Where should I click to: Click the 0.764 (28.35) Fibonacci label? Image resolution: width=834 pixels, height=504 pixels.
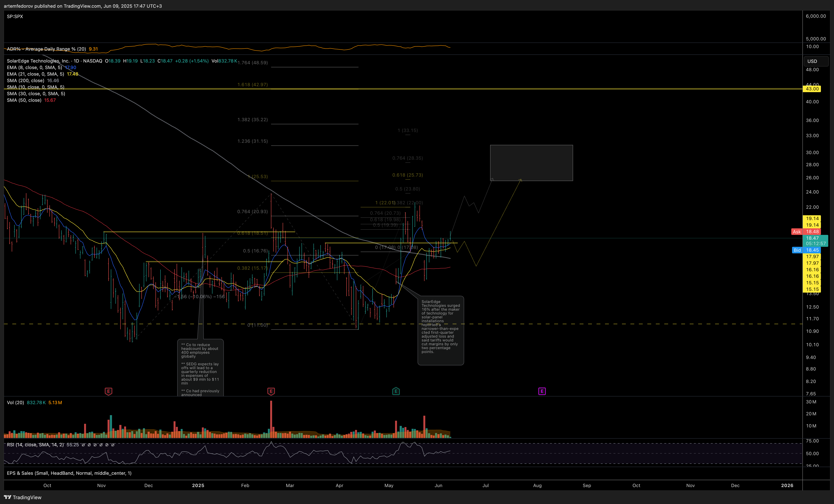(408, 158)
